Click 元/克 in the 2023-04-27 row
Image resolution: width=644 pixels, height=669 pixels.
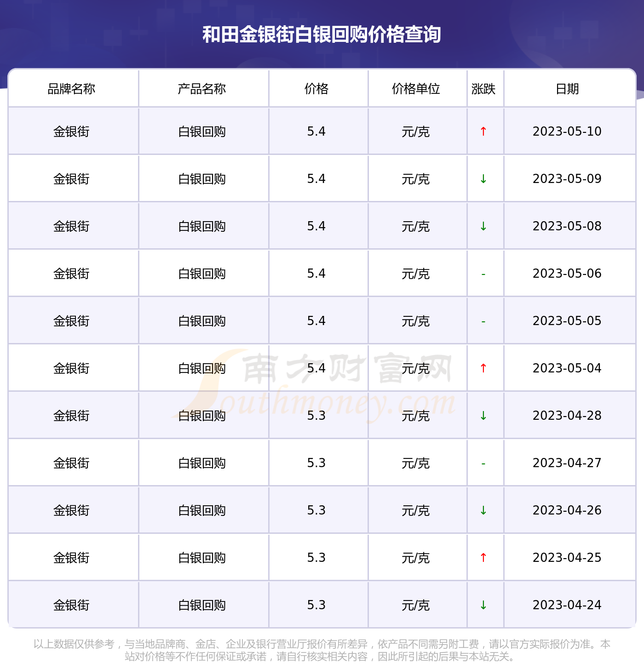click(x=416, y=463)
